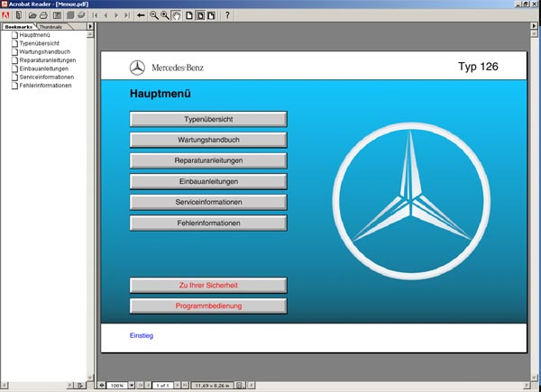Click the Fehlerinformationen menu button
541x392 pixels.
point(208,223)
